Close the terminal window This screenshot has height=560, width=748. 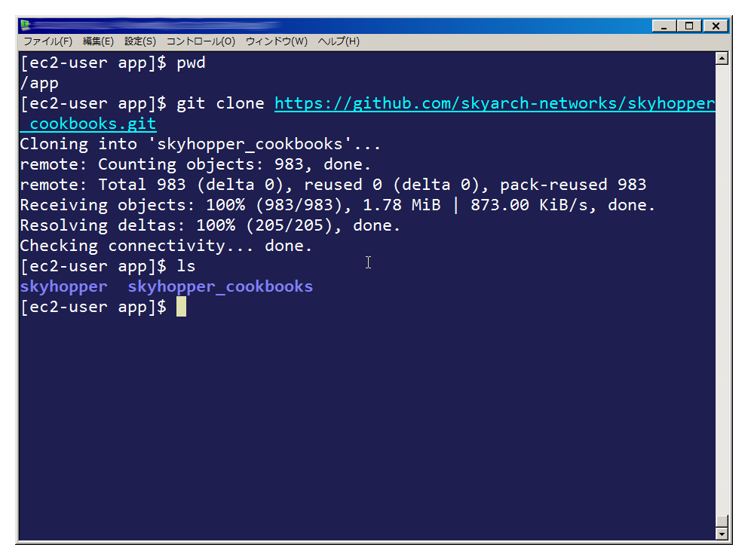(716, 26)
